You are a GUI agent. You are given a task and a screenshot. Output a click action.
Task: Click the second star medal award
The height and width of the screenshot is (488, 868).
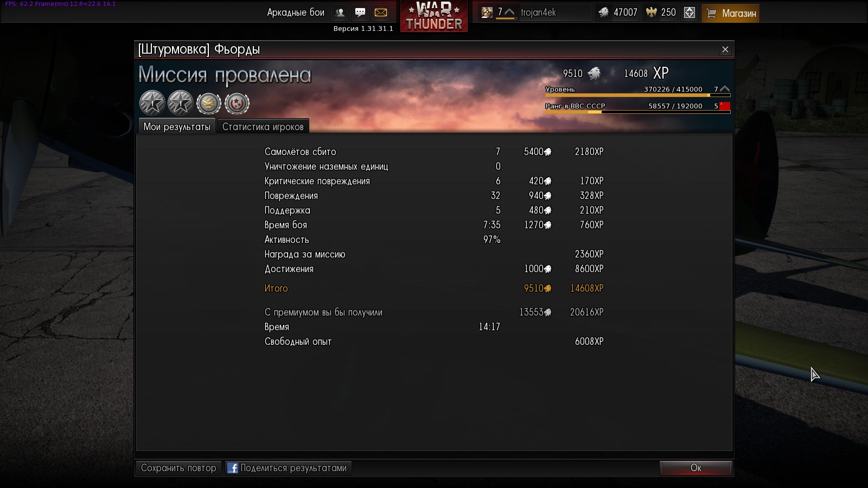click(x=180, y=102)
